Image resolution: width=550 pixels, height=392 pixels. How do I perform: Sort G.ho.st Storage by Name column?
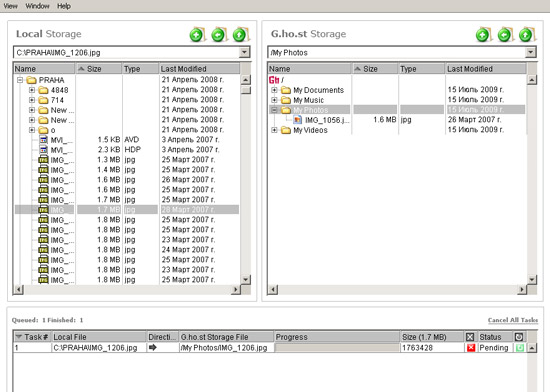tap(309, 69)
